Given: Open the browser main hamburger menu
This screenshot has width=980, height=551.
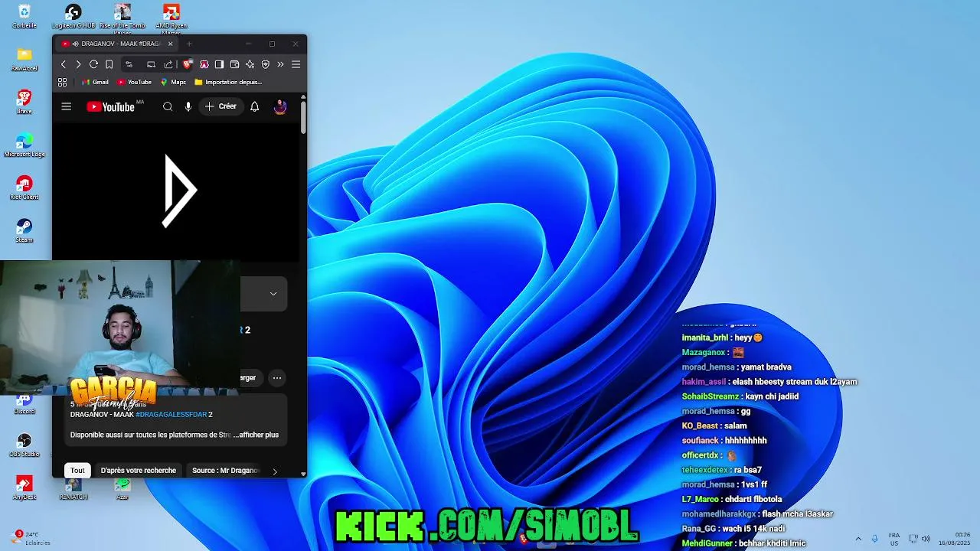Looking at the screenshot, I should pyautogui.click(x=296, y=64).
